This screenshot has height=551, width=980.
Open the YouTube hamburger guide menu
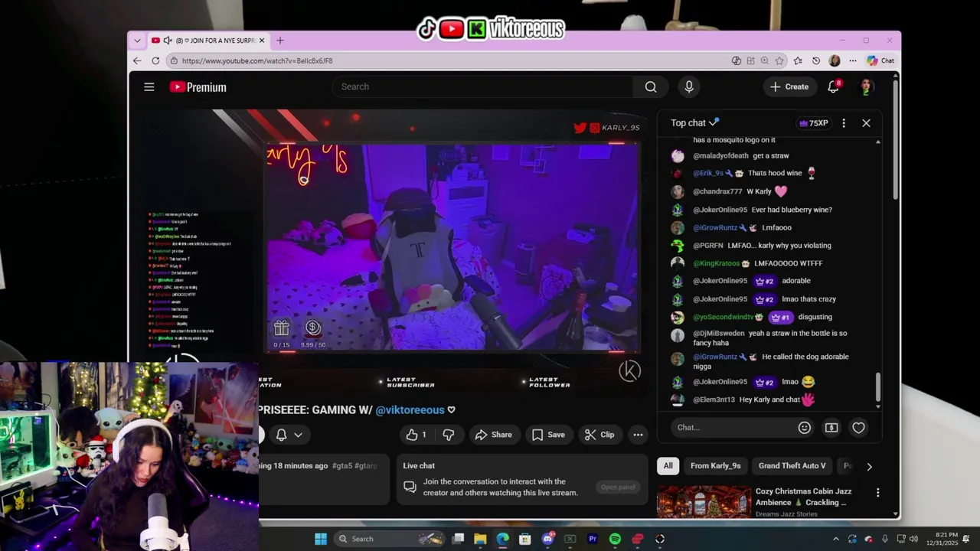coord(149,87)
